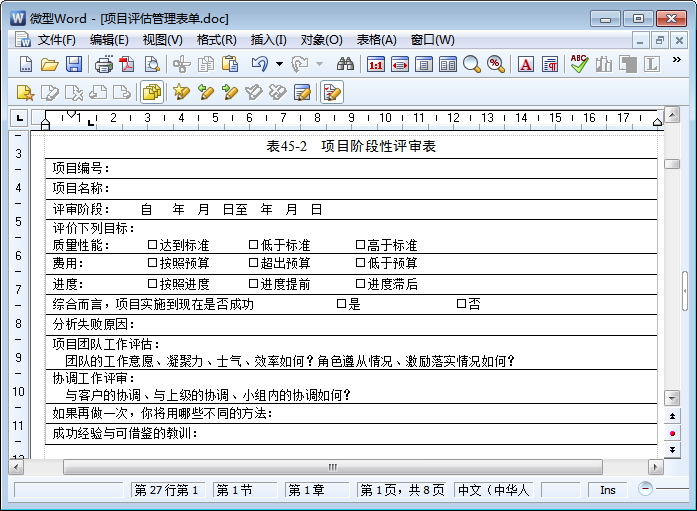Click horizontal scrollbar right arrow
The width and height of the screenshot is (697, 511).
tap(655, 467)
